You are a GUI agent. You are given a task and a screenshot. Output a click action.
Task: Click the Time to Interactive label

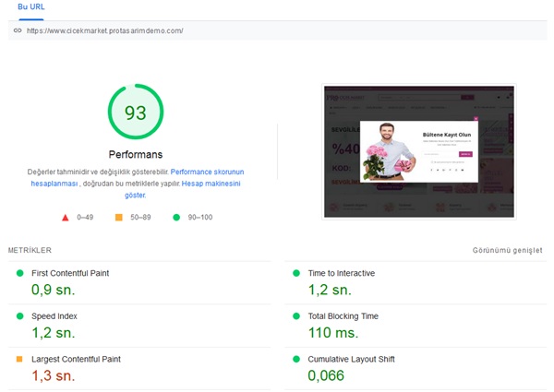[342, 273]
